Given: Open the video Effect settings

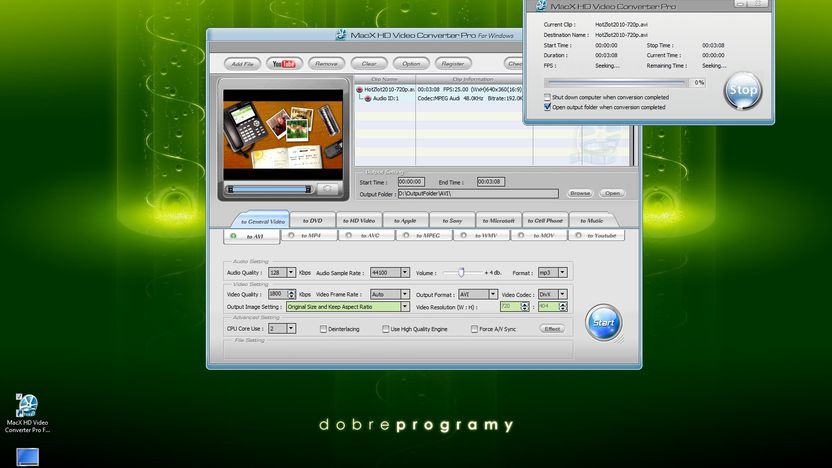Looking at the screenshot, I should [552, 329].
